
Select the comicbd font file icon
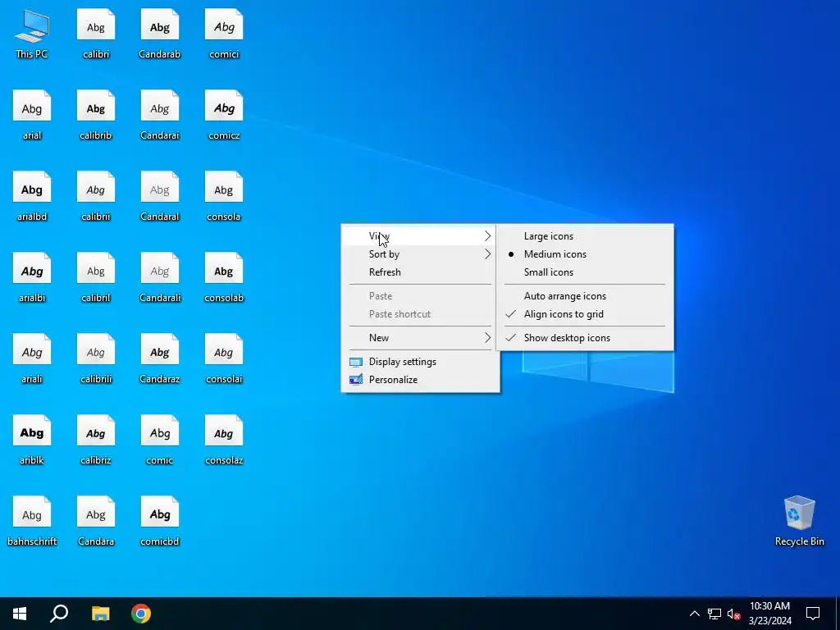tap(160, 522)
